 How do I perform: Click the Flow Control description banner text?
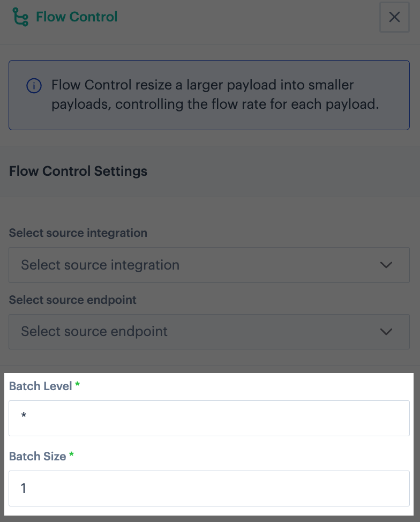pos(215,94)
